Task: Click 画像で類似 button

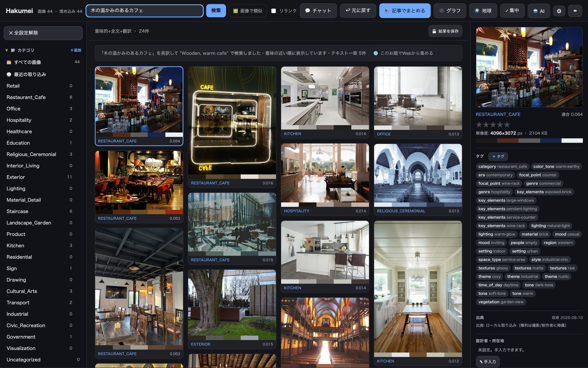Action: point(248,11)
